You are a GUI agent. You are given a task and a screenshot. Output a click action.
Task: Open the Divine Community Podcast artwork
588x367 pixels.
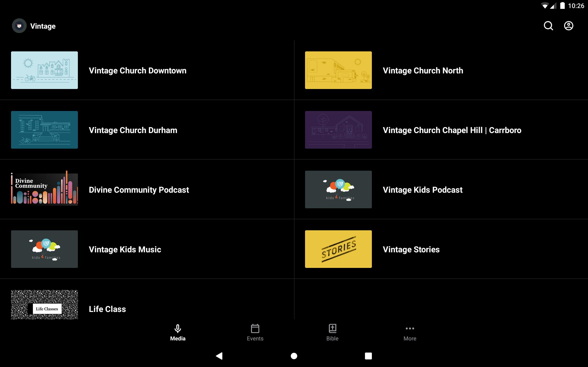click(x=45, y=189)
